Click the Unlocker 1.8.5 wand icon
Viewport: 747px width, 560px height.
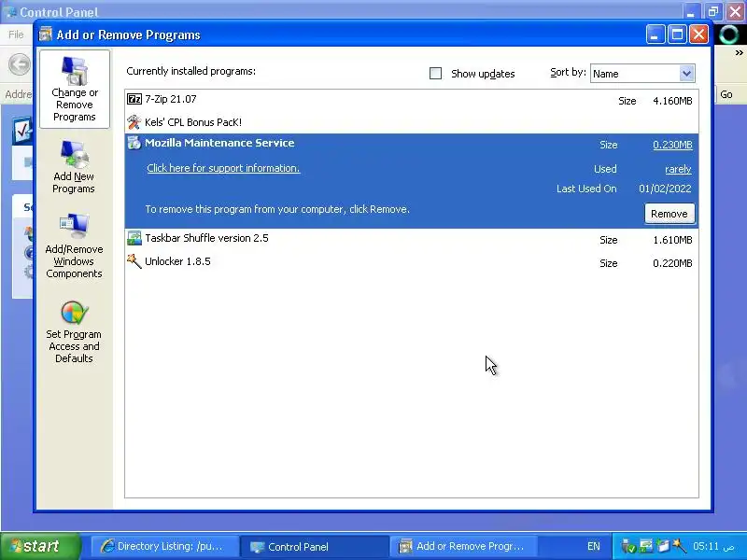134,261
